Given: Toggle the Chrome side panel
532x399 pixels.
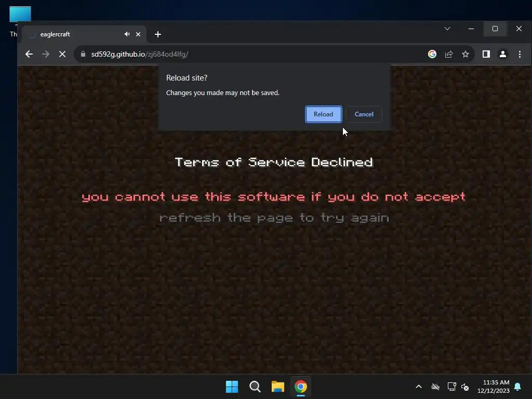Looking at the screenshot, I should [x=486, y=54].
